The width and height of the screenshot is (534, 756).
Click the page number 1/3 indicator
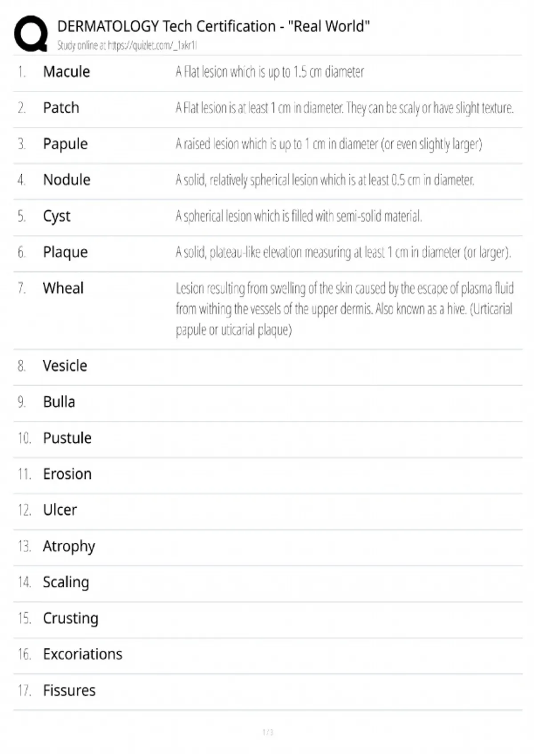pos(267,732)
